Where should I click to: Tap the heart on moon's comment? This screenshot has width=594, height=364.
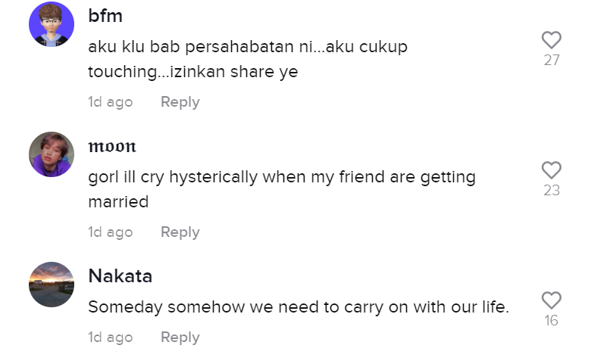552,170
